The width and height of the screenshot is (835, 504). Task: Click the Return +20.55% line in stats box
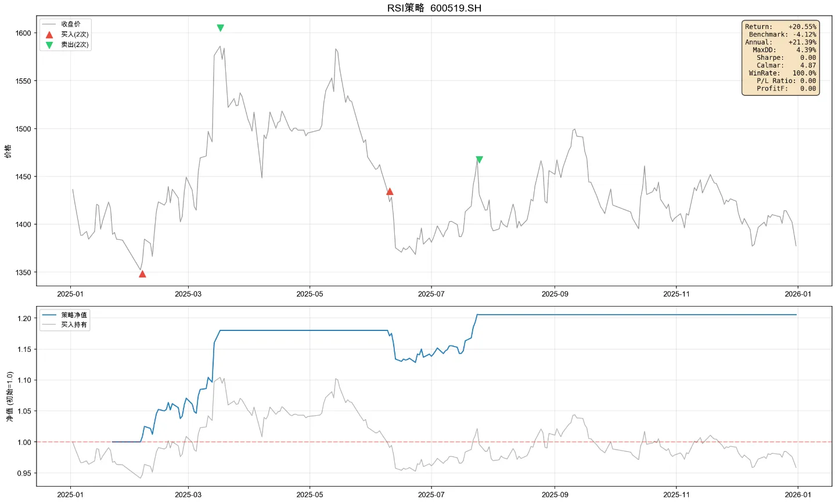780,27
